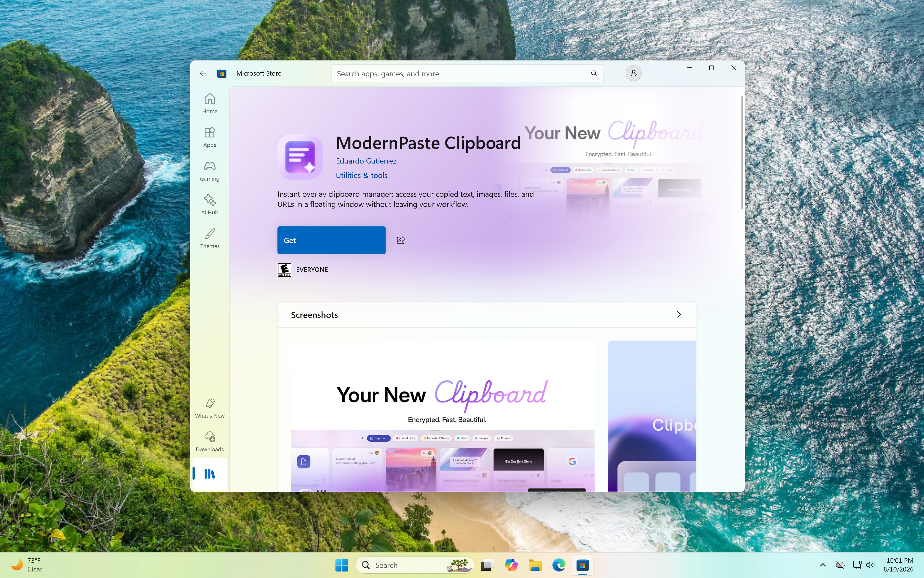Open the AI Hub section
The height and width of the screenshot is (578, 924).
tap(210, 204)
